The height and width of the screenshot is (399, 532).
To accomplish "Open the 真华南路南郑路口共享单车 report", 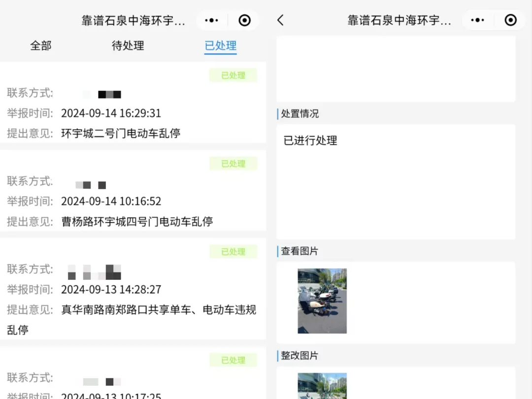I will (159, 310).
